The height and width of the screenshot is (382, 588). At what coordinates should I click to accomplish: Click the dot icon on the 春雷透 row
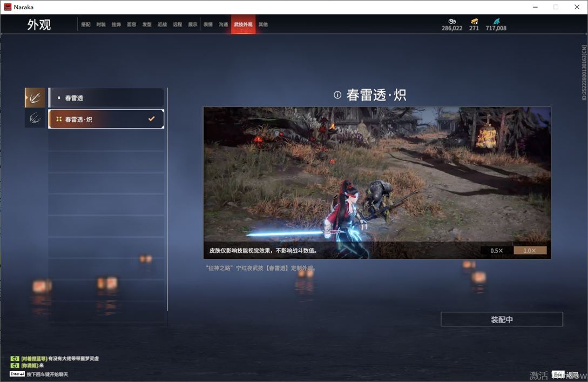tap(59, 98)
